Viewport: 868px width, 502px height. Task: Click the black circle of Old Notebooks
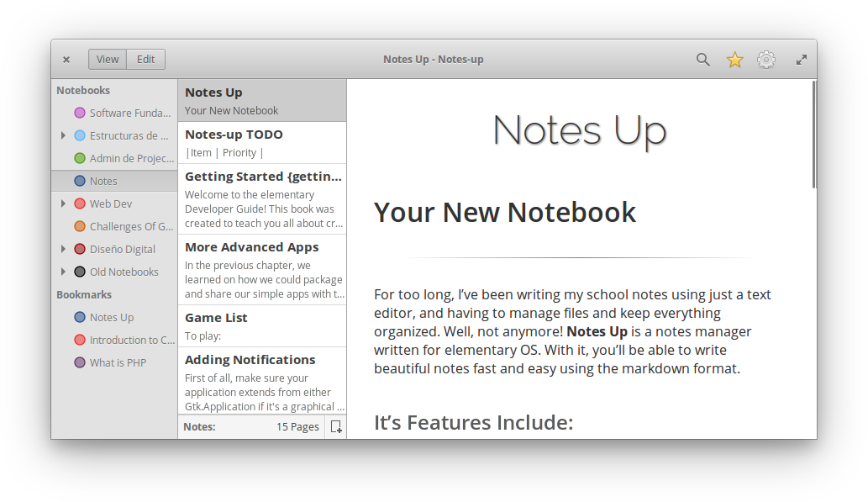[x=80, y=272]
